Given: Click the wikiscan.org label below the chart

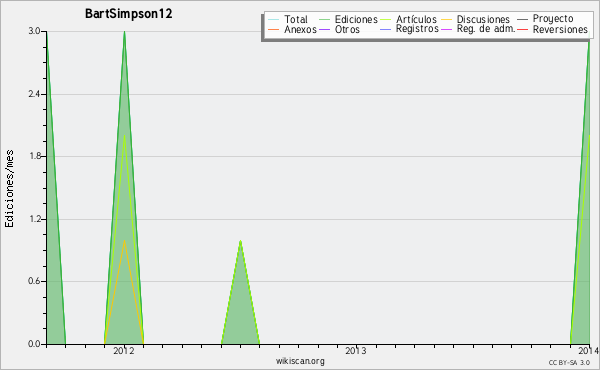Looking at the screenshot, I should [x=300, y=360].
